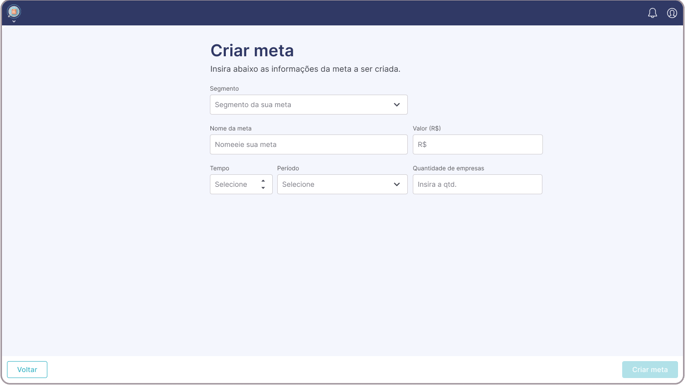Select the Tempo Selecione field

[x=241, y=184]
